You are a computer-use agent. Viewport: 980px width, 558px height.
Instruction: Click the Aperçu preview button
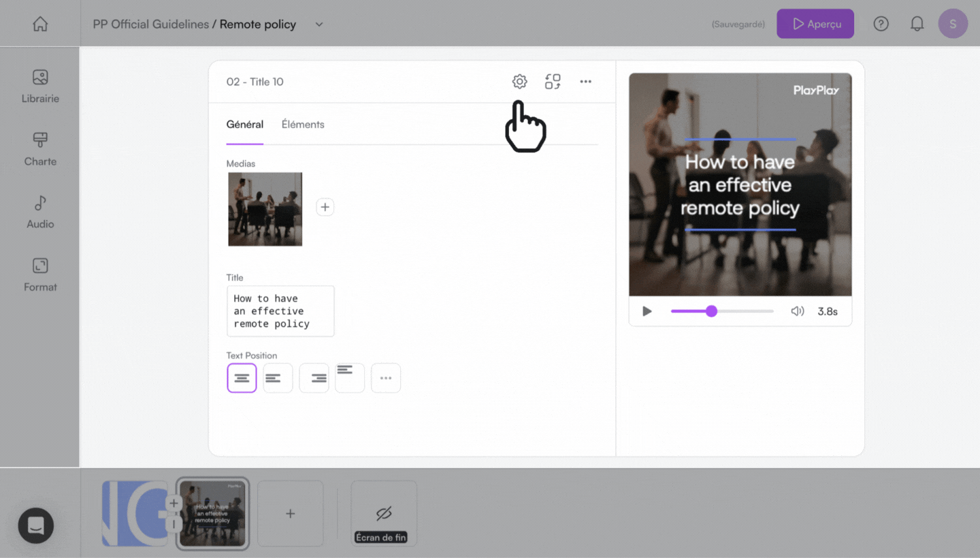[815, 24]
